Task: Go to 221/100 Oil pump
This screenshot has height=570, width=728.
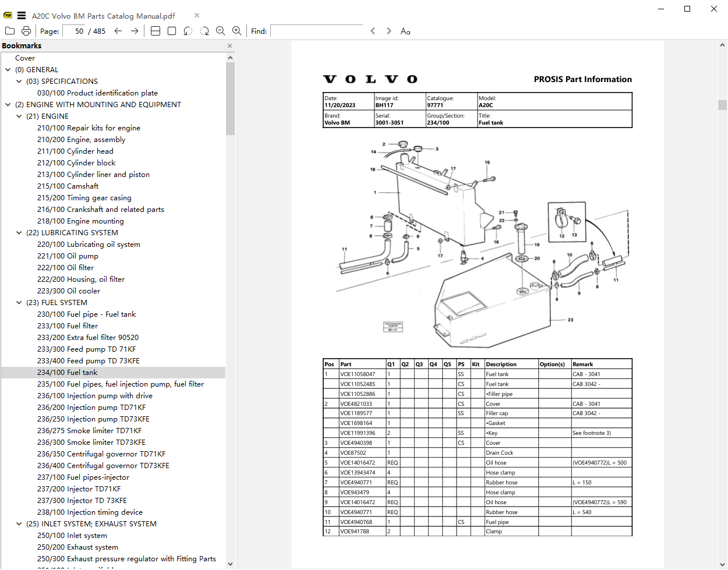Action: tap(68, 256)
